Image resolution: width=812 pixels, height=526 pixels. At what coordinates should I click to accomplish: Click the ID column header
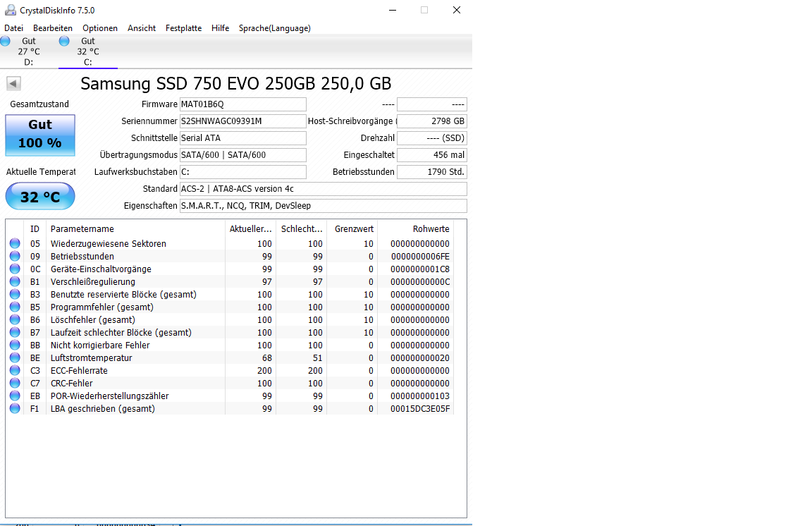pyautogui.click(x=35, y=228)
